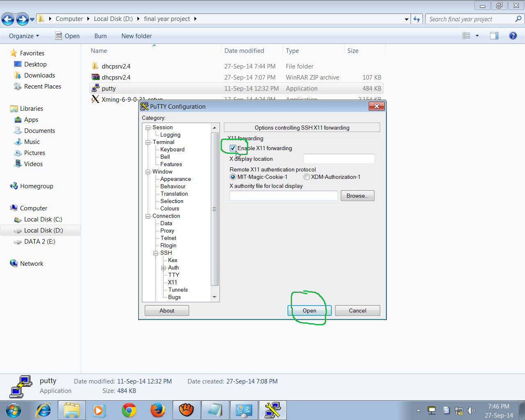This screenshot has width=525, height=420.
Task: Click Burn in Explorer toolbar
Action: (x=100, y=36)
